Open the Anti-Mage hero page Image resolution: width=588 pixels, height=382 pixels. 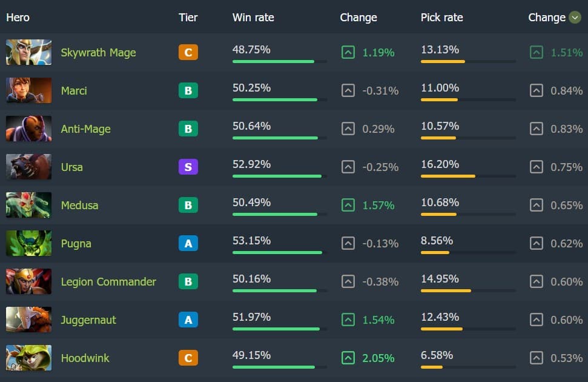pyautogui.click(x=85, y=129)
